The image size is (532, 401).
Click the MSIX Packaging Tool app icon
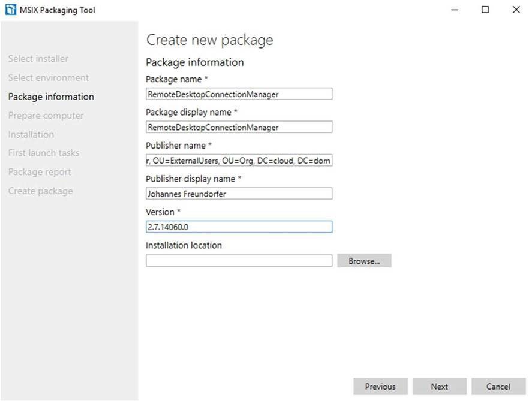[11, 10]
